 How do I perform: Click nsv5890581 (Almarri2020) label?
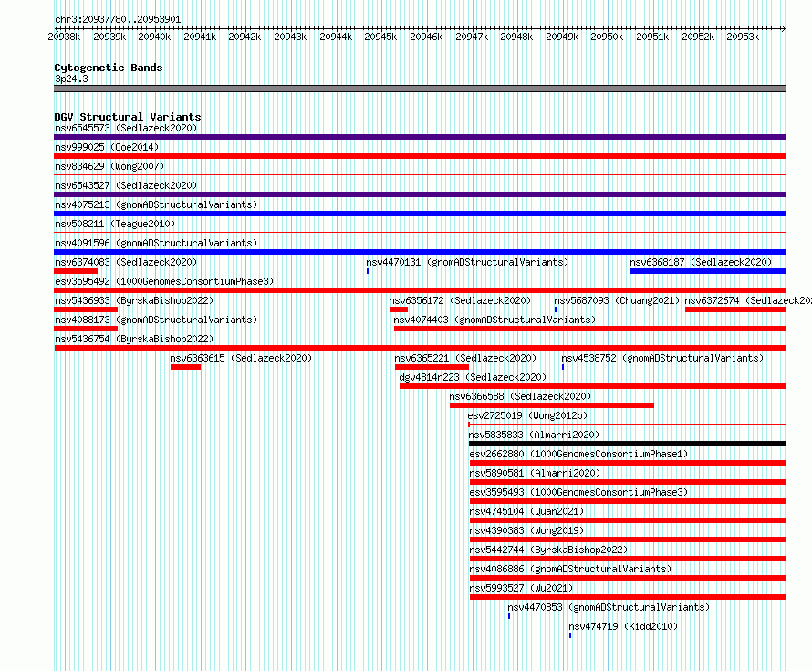pyautogui.click(x=535, y=473)
